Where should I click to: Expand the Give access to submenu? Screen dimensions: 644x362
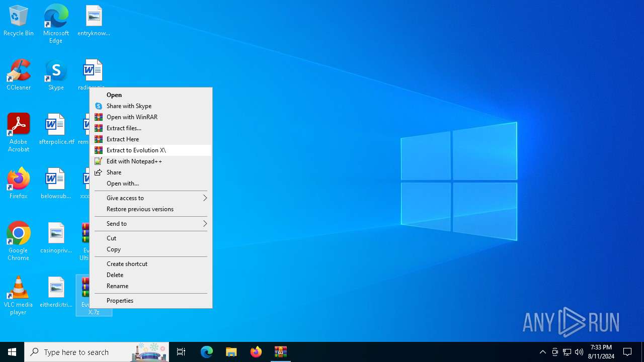point(151,198)
